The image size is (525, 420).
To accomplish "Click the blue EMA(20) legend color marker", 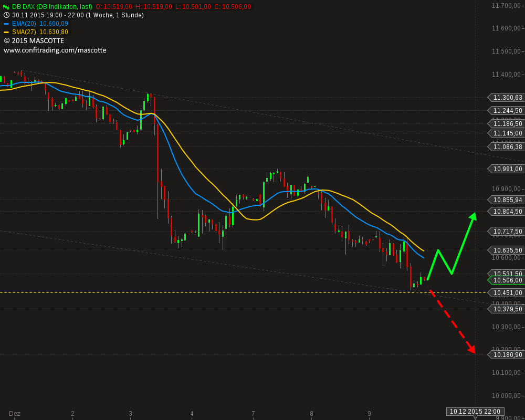I will pos(6,24).
